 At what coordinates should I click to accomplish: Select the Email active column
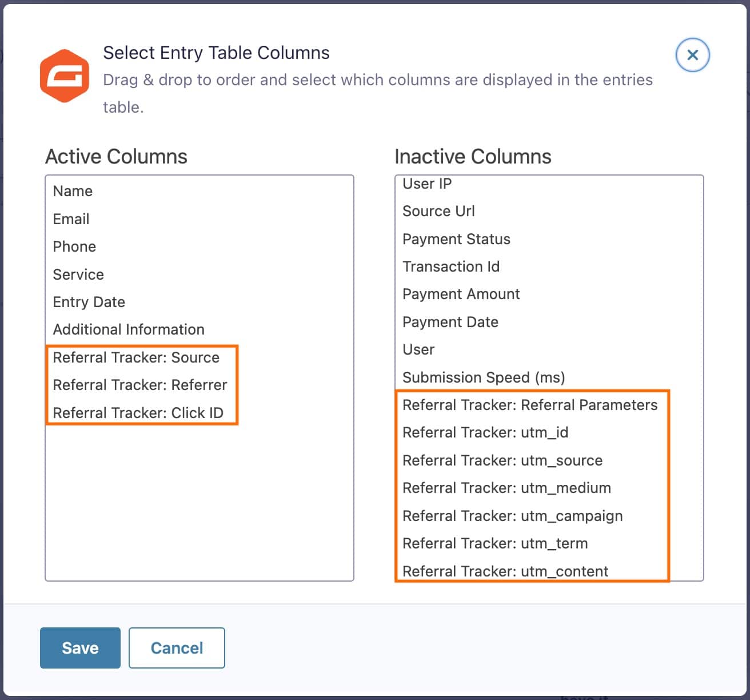pyautogui.click(x=70, y=218)
